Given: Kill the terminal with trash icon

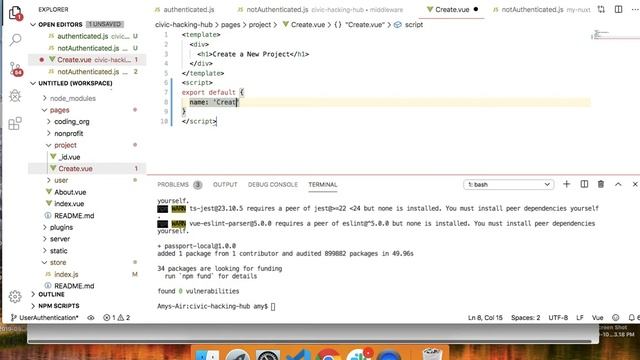Looking at the screenshot, I should 601,184.
